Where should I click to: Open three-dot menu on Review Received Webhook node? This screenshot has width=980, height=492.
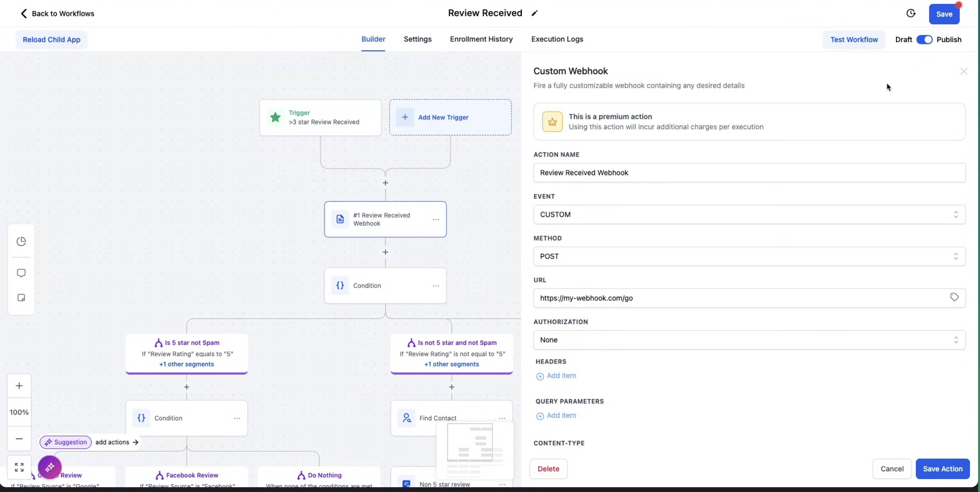(436, 220)
